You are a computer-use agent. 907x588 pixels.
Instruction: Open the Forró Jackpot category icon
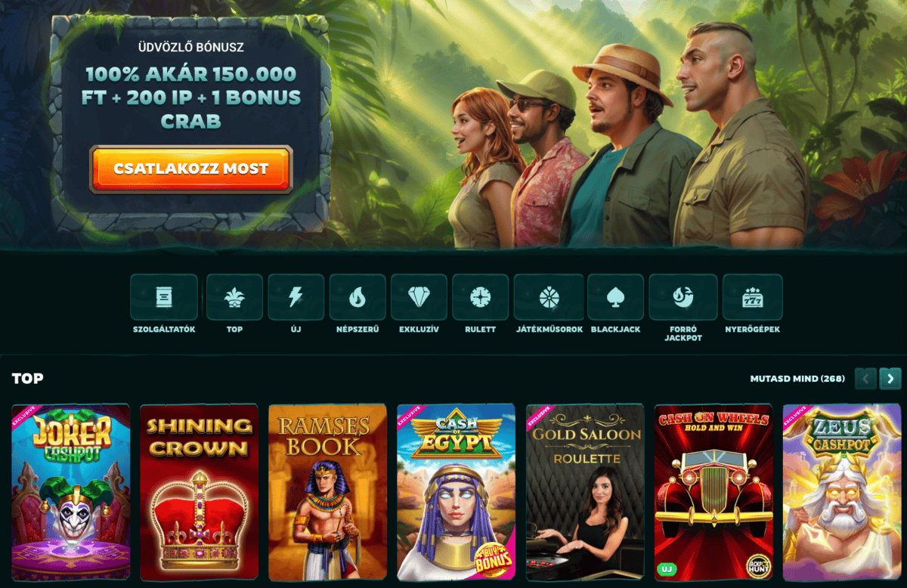pos(683,297)
